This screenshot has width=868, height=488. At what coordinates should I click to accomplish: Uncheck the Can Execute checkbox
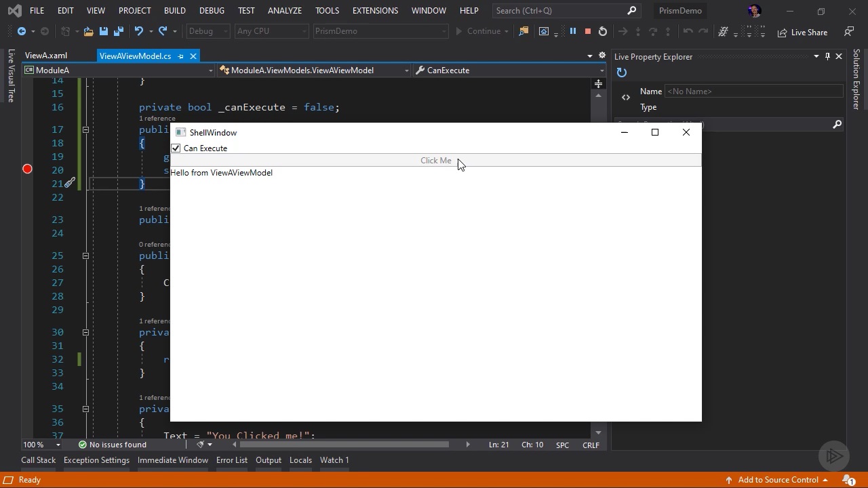point(176,148)
